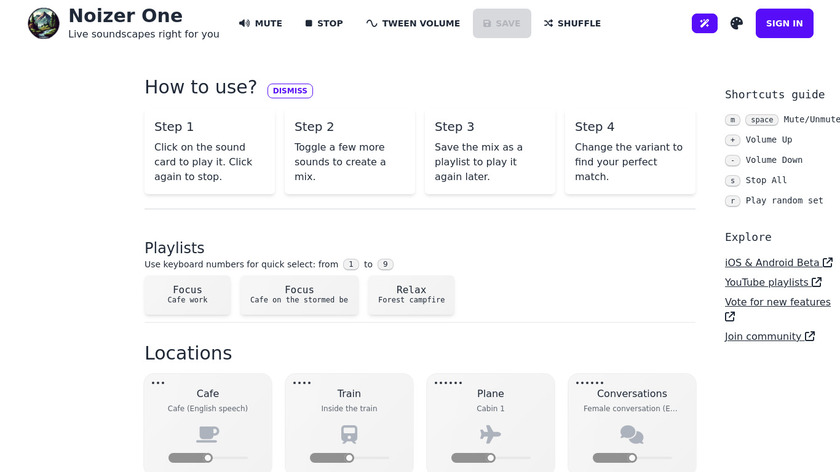
Task: Shuffle sounds with SHUFFLE button
Action: pyautogui.click(x=572, y=24)
